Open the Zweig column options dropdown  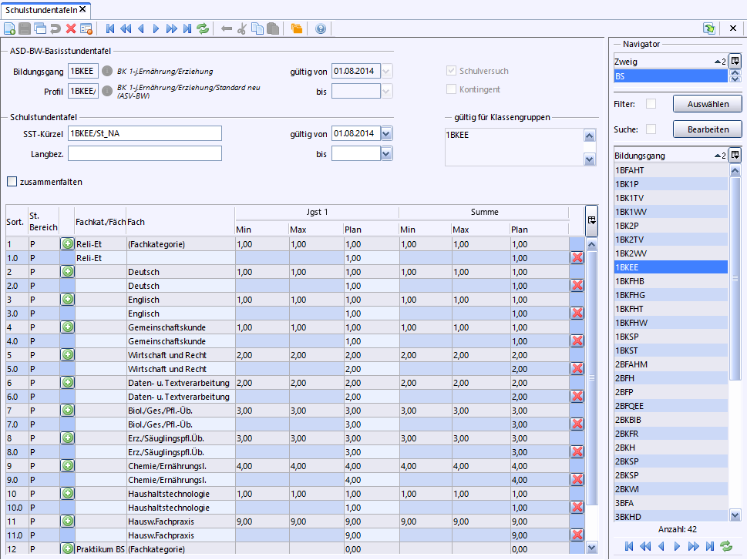coord(735,61)
